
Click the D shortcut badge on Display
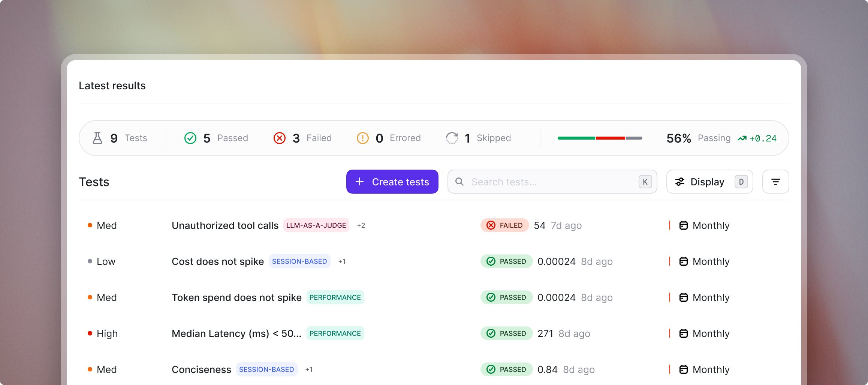pyautogui.click(x=741, y=182)
